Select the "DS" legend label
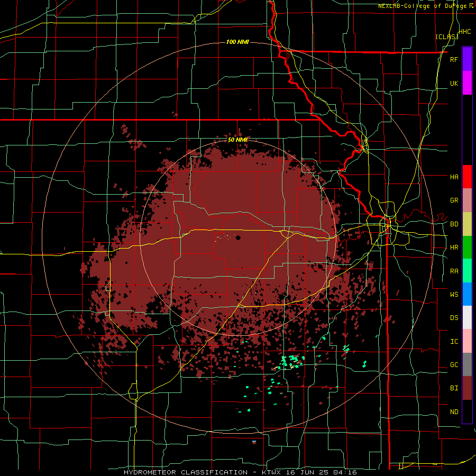The width and height of the screenshot is (476, 476). coord(454,318)
